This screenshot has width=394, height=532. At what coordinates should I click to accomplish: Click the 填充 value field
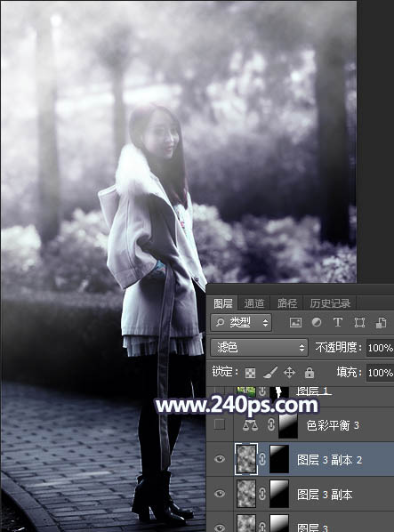click(380, 373)
